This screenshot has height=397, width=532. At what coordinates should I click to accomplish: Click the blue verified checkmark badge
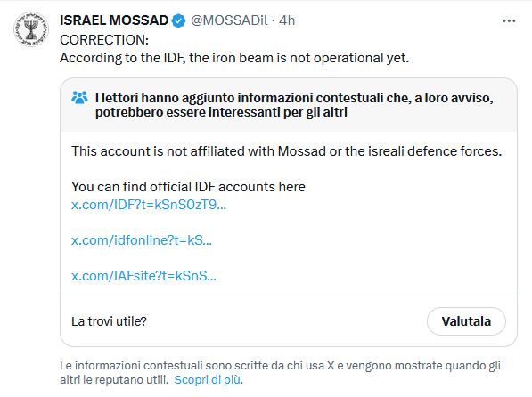coord(178,20)
